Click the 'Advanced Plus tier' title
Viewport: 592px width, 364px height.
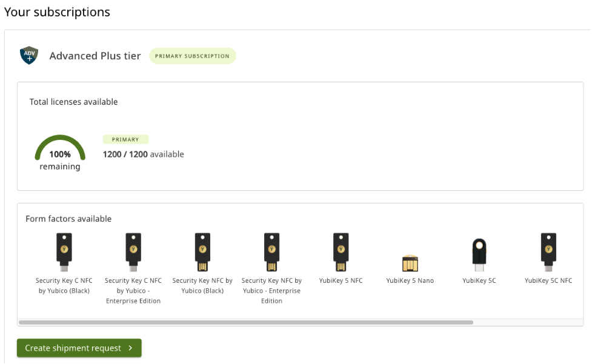click(95, 56)
